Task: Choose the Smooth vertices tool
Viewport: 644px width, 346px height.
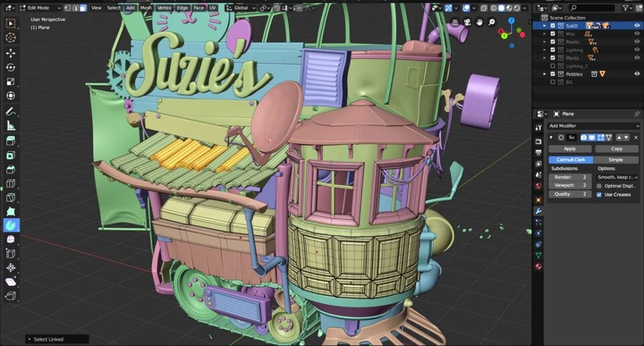Action: pos(11,239)
